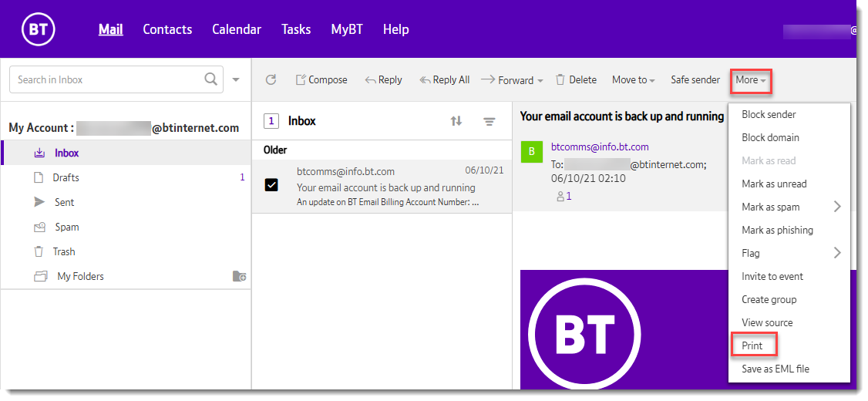Refresh the mailbox with the reload icon

[x=271, y=79]
